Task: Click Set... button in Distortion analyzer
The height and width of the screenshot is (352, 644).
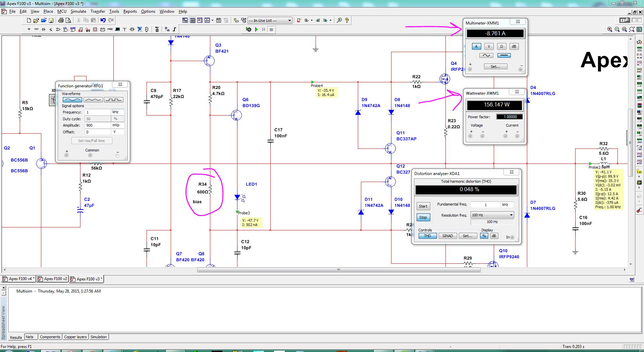Action: [468, 236]
